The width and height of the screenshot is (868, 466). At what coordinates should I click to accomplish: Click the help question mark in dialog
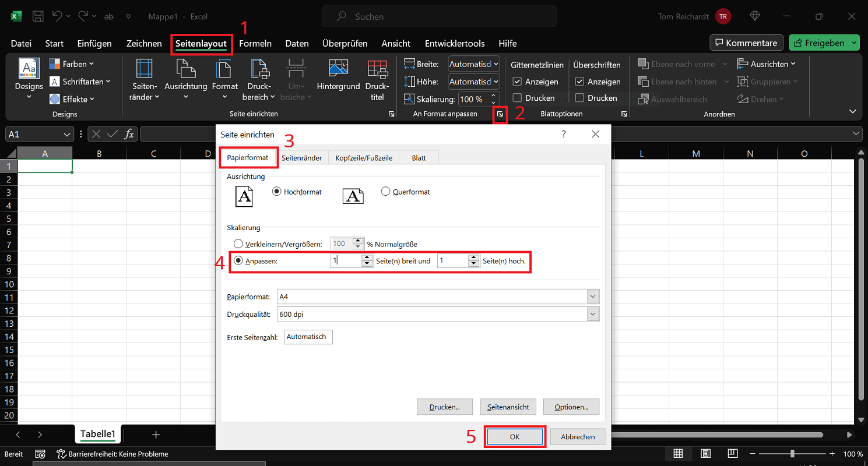(564, 134)
